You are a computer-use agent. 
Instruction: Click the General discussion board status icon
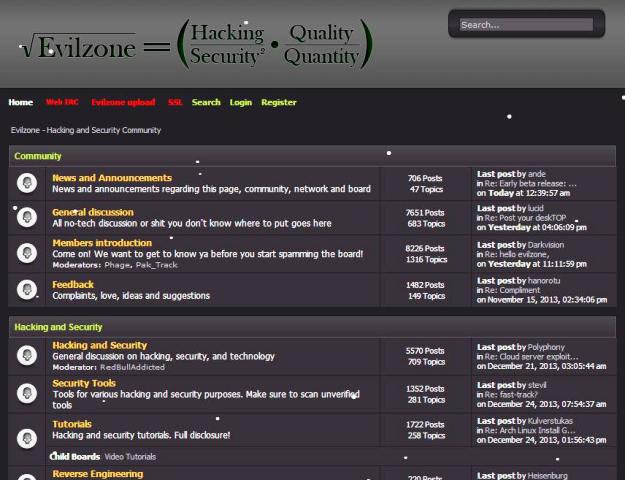click(27, 217)
